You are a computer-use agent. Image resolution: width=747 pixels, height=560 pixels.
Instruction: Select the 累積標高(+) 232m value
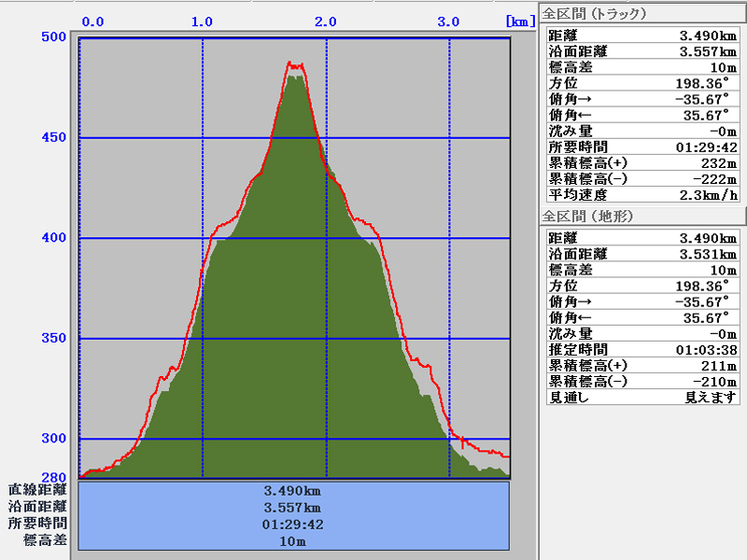point(721,163)
